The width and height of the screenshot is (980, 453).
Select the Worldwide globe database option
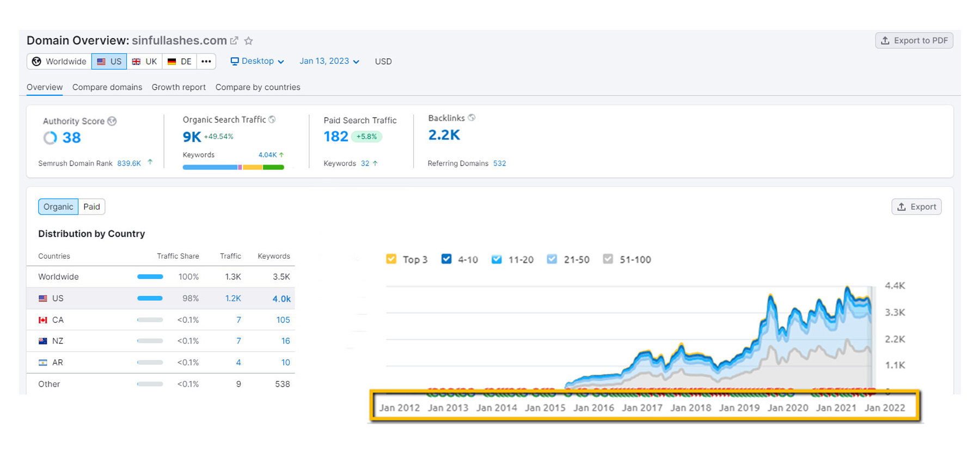pyautogui.click(x=59, y=62)
